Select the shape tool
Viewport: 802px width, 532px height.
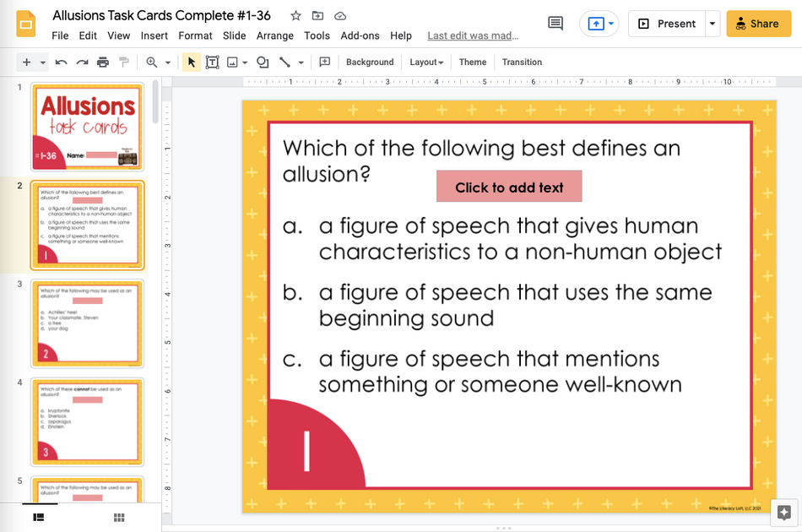(262, 62)
